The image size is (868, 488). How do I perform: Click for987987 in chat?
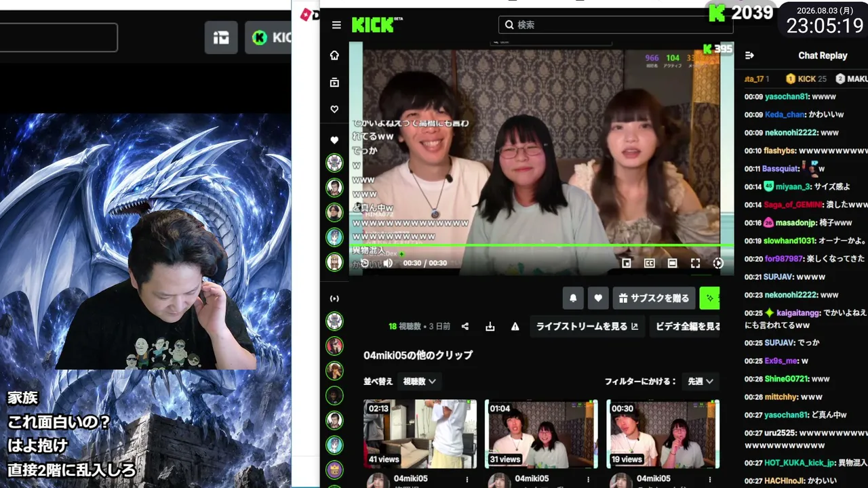785,259
